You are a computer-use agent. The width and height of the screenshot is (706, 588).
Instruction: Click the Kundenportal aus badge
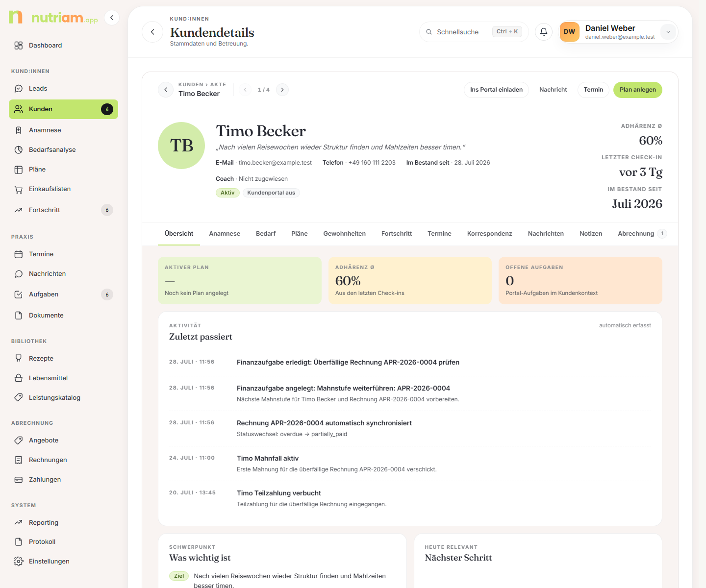click(x=271, y=193)
